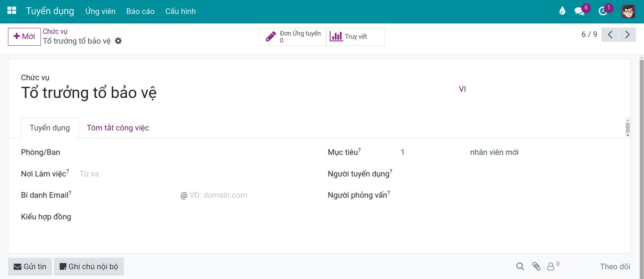
Task: Open the Nơi Làm việc field with Từ xa
Action: 197,174
